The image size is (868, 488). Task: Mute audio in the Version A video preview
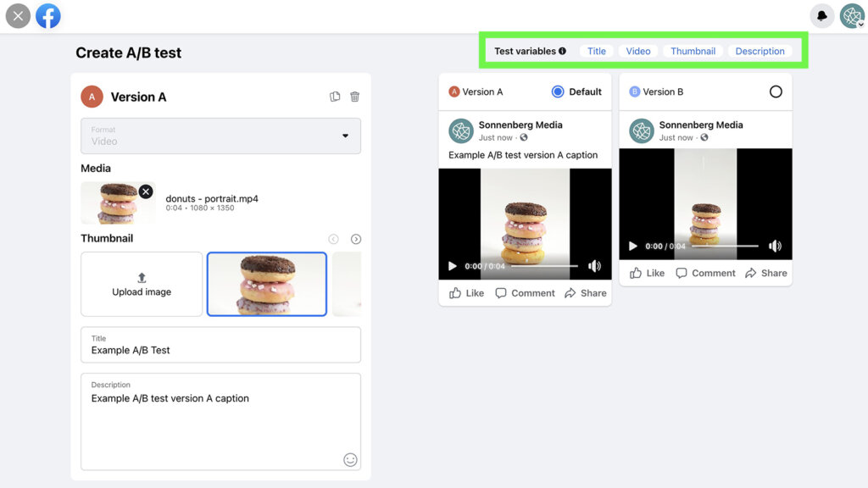pos(595,265)
